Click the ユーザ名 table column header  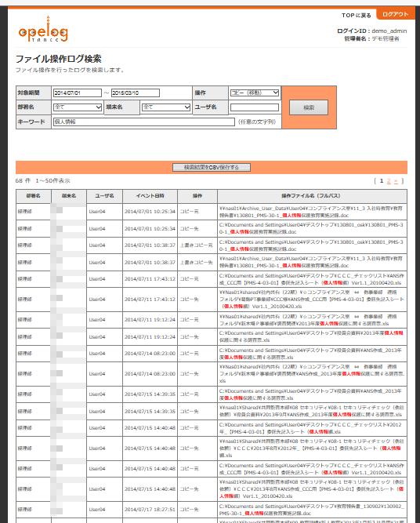(105, 196)
